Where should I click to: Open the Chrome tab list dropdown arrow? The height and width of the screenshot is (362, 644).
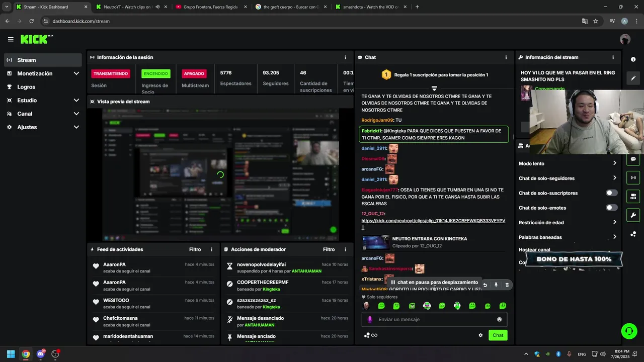7,7
